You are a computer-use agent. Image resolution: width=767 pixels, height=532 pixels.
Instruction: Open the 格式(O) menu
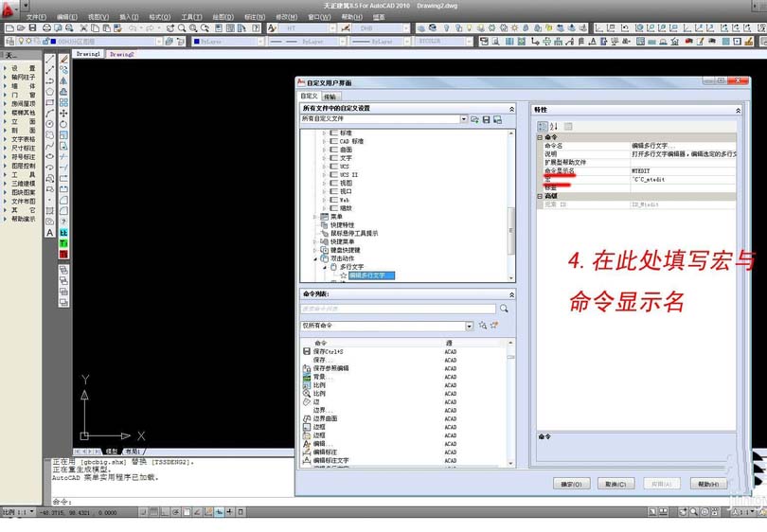160,17
